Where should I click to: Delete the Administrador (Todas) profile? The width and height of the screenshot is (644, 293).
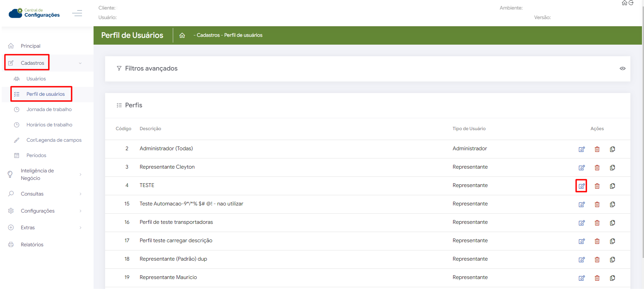coord(597,149)
